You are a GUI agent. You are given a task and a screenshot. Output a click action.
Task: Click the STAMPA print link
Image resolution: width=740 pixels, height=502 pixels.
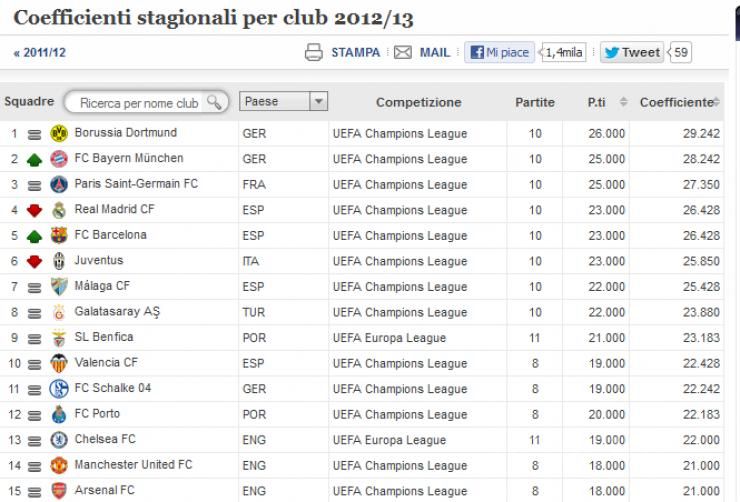click(355, 52)
